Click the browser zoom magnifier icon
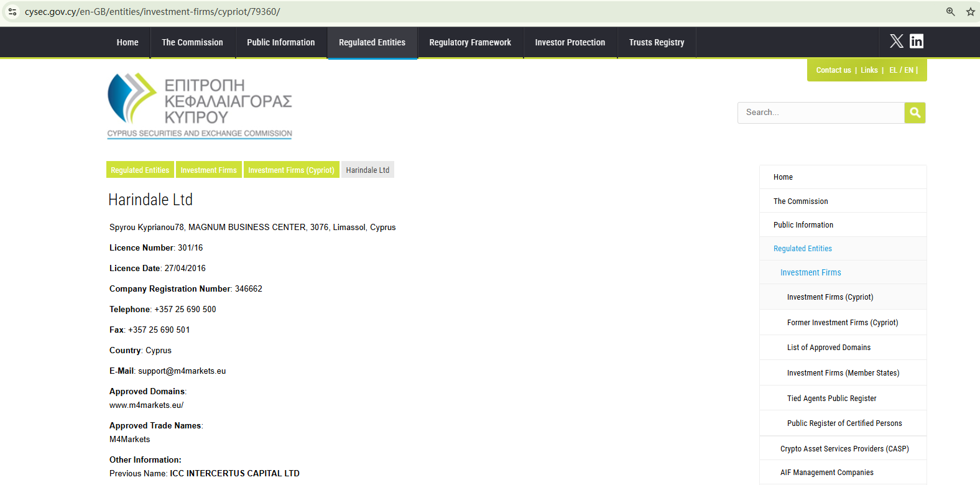Image resolution: width=980 pixels, height=485 pixels. click(x=951, y=12)
